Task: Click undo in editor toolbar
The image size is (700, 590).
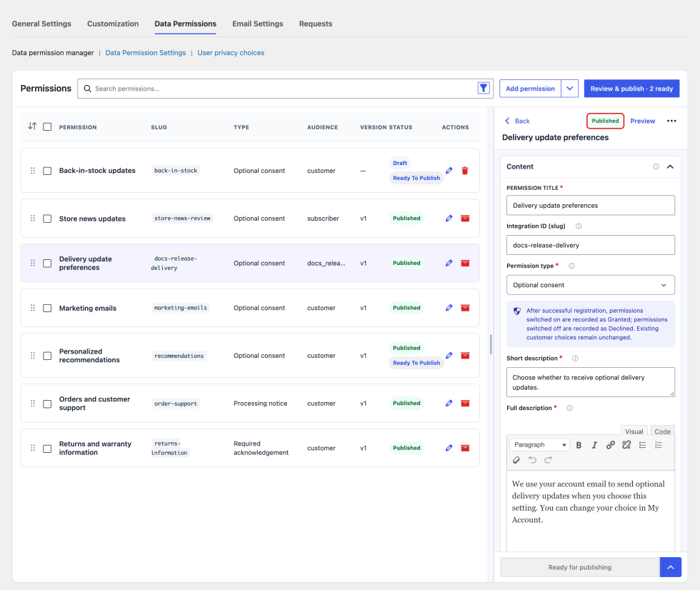Action: pos(532,460)
